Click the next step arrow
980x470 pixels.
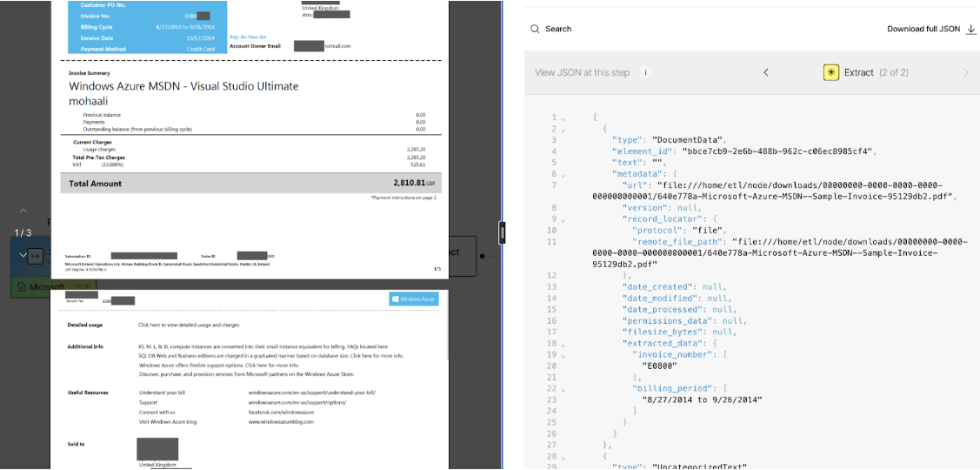[966, 72]
